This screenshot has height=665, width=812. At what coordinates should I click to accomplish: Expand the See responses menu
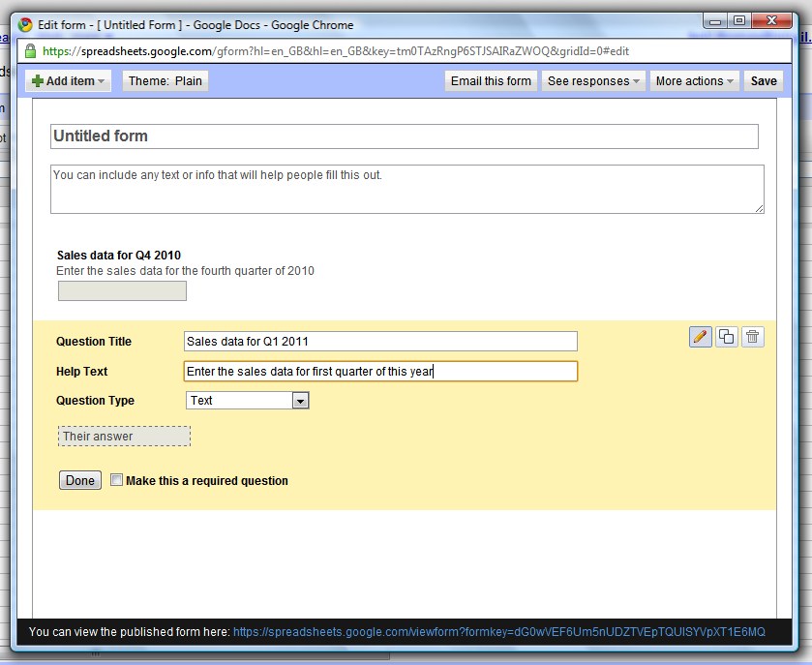tap(592, 80)
